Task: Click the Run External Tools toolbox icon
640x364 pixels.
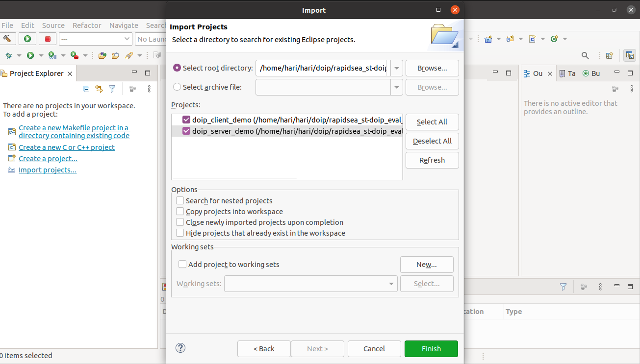Action: tap(74, 55)
